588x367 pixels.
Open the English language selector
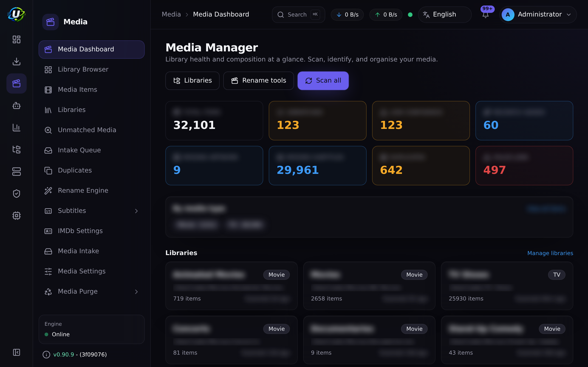[x=444, y=14]
